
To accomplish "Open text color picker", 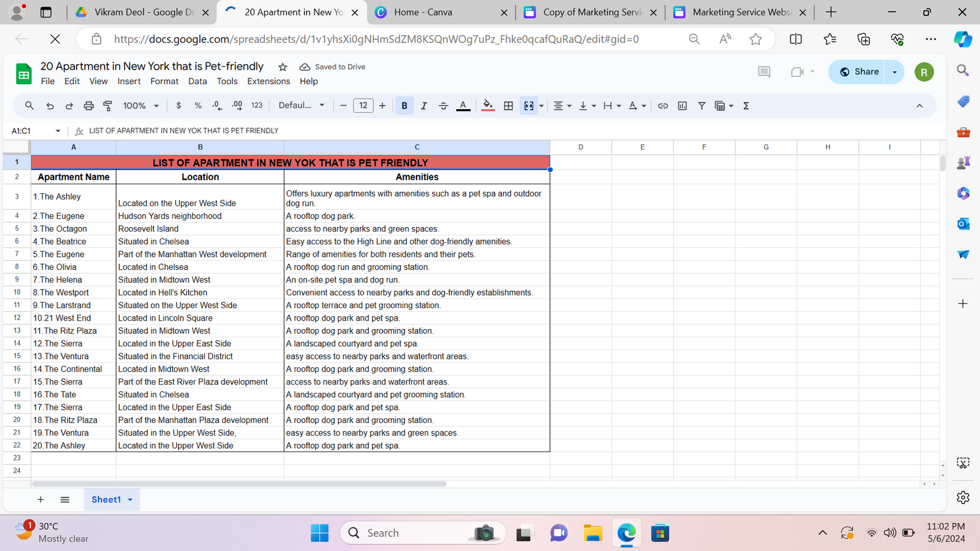I will pos(463,106).
